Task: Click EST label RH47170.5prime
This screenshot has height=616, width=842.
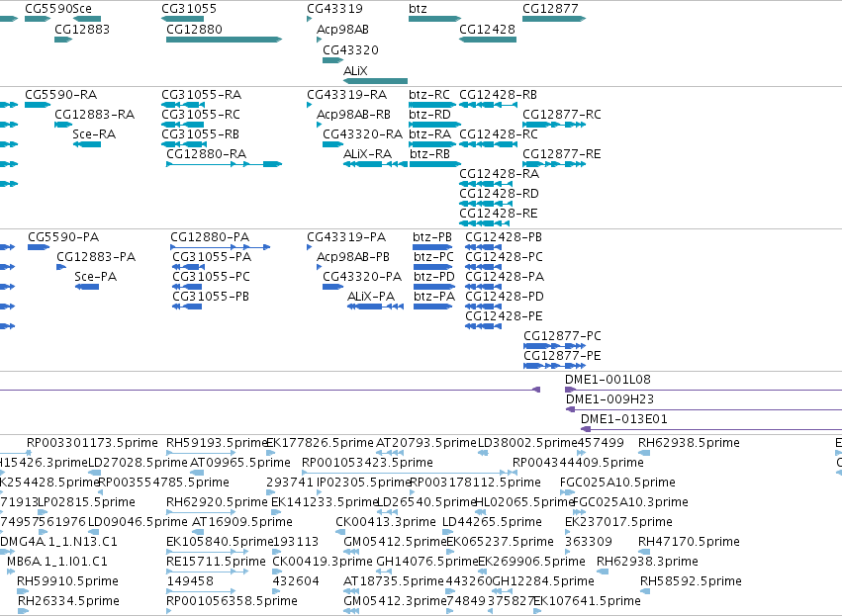Action: (x=689, y=542)
